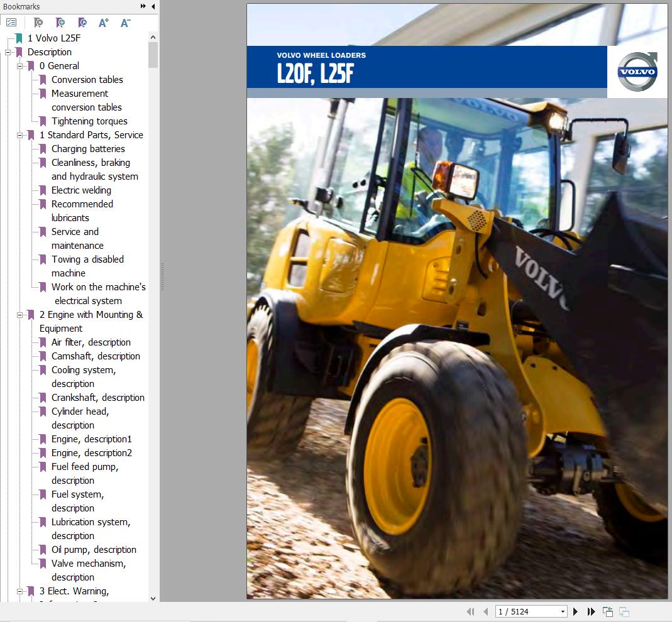
Task: Click the New bookmark icon
Action: click(x=60, y=22)
